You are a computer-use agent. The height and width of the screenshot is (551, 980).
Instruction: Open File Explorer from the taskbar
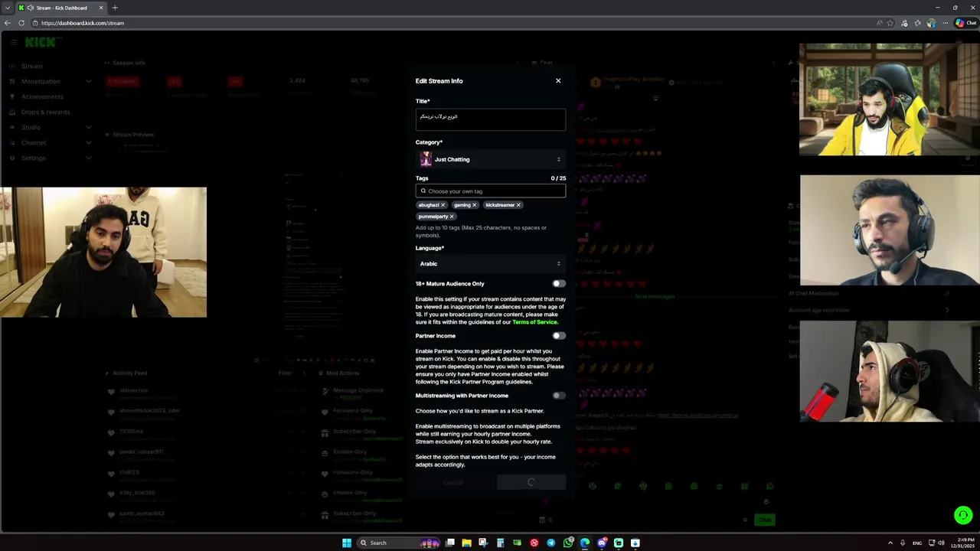click(466, 543)
